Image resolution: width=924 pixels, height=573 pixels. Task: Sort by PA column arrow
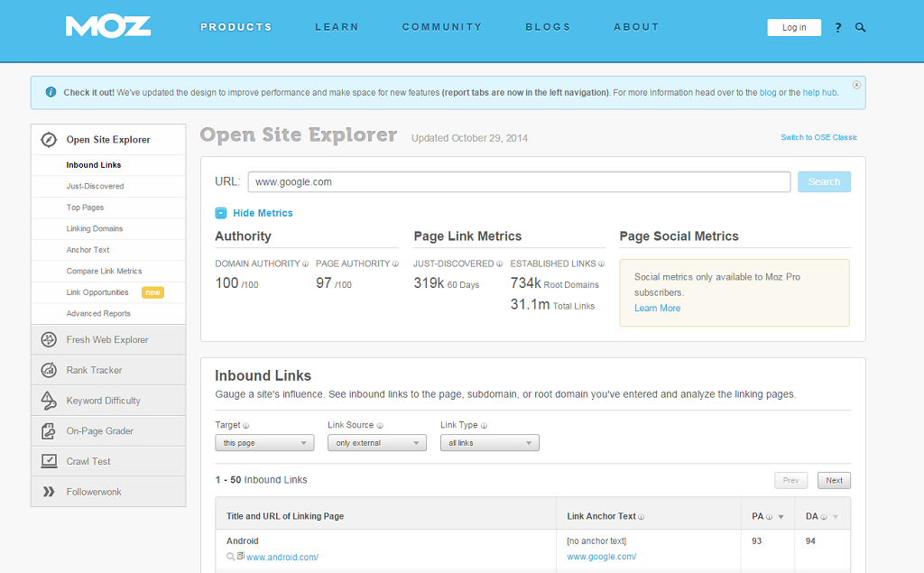(781, 517)
